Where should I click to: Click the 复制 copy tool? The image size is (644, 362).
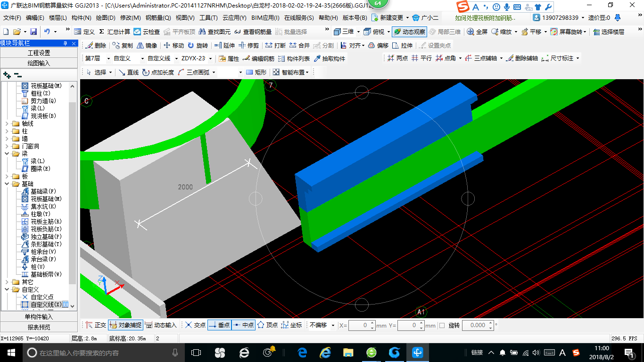pos(123,45)
